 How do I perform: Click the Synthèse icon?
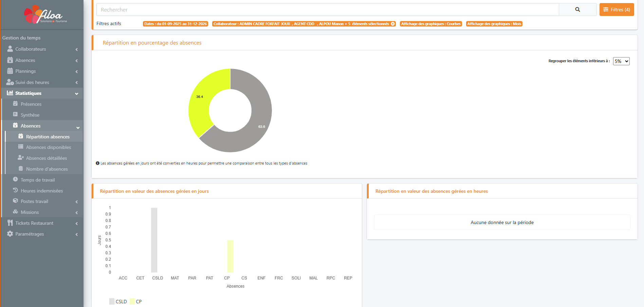15,115
